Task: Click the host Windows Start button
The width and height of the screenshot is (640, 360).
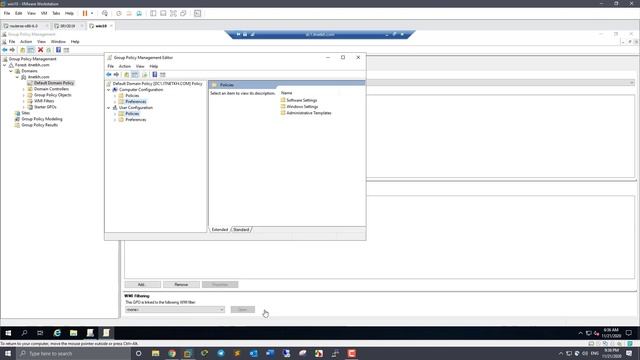Action: pyautogui.click(x=8, y=353)
